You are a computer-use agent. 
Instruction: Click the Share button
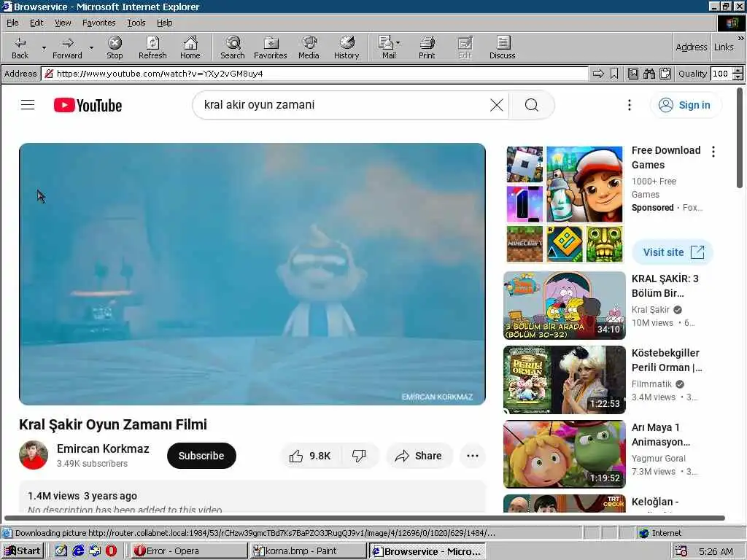(419, 456)
